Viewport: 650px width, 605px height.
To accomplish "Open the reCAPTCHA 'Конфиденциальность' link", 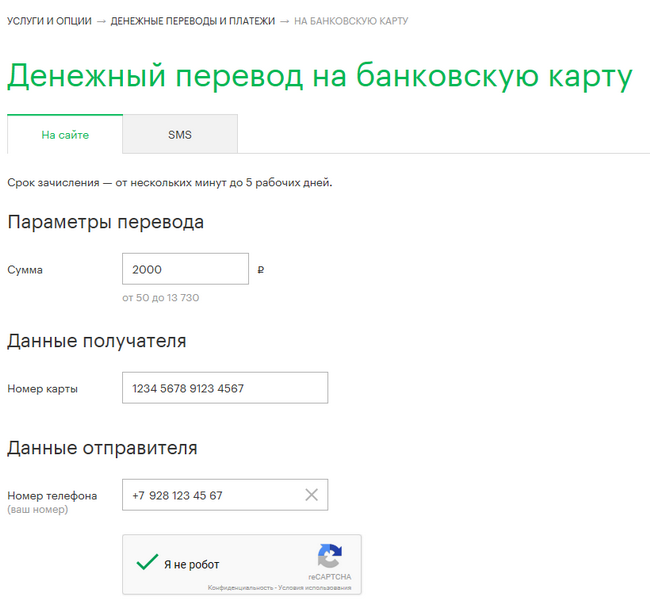I will pyautogui.click(x=240, y=588).
